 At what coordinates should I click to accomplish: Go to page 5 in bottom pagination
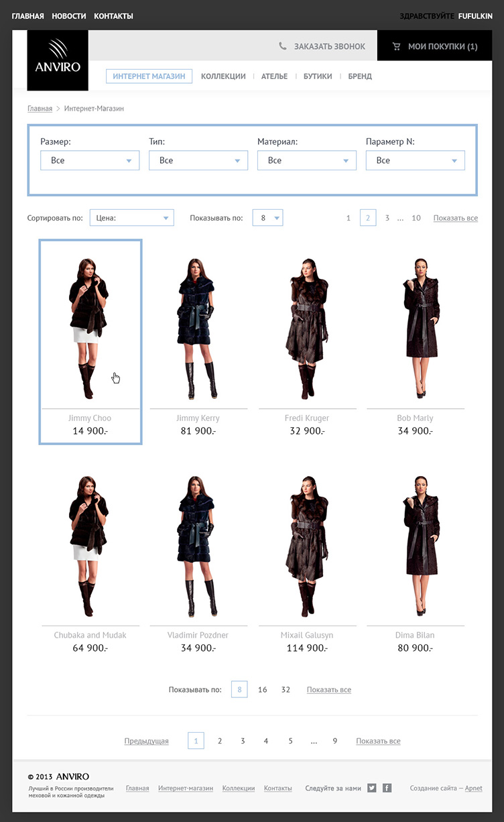click(x=290, y=741)
